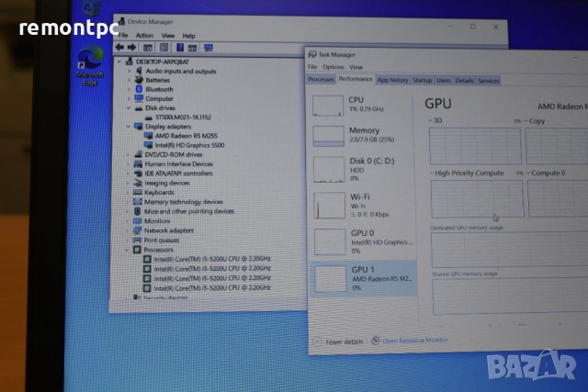Select Memory technology devices item
The height and width of the screenshot is (392, 588).
(184, 202)
